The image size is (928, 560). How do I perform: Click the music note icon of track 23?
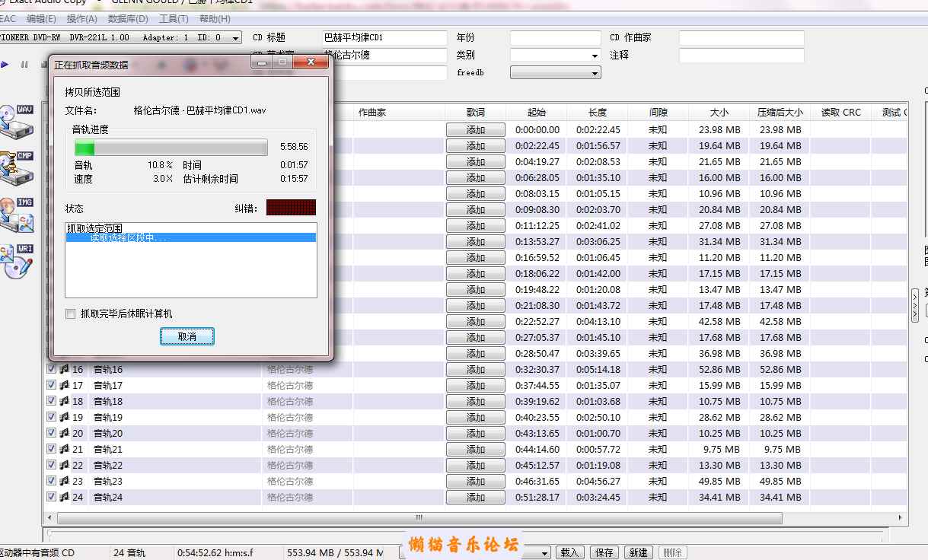pyautogui.click(x=65, y=481)
